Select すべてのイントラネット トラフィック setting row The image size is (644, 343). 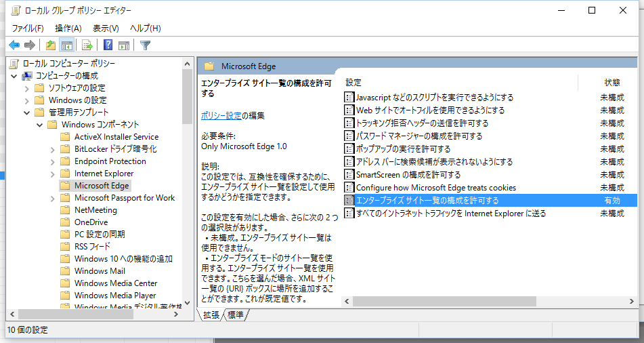point(490,213)
